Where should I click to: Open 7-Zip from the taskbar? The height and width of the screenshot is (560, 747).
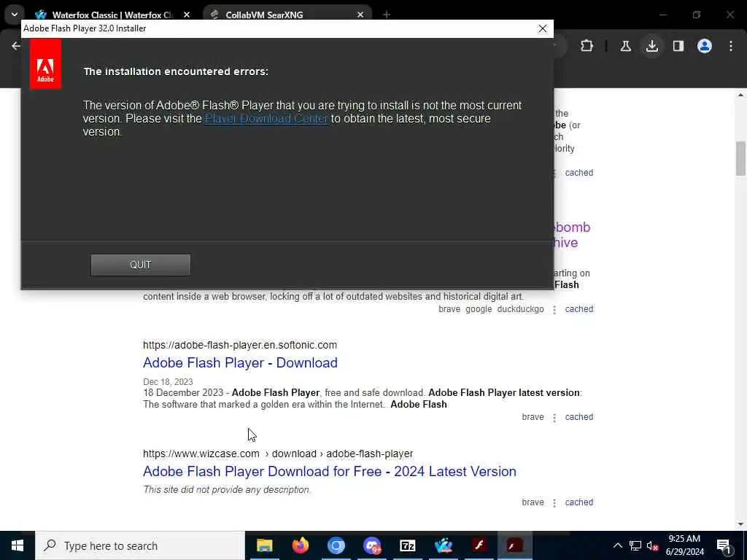pyautogui.click(x=407, y=545)
